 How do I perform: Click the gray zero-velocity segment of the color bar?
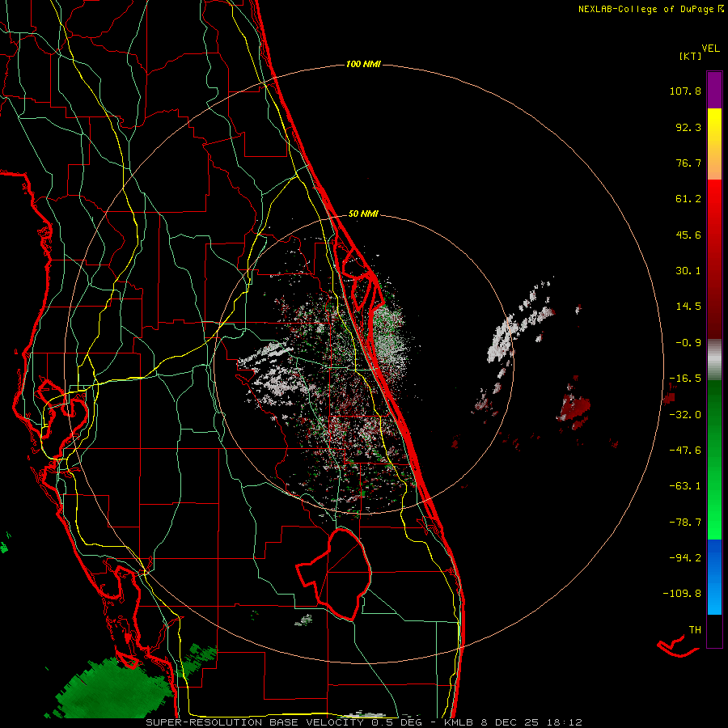[714, 359]
